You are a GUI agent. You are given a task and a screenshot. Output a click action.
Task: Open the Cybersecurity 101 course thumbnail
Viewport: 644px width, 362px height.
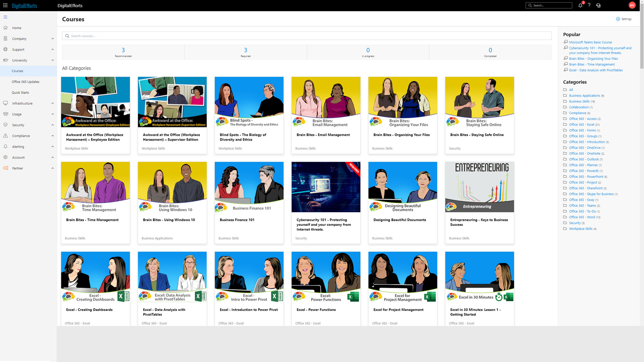(x=326, y=187)
